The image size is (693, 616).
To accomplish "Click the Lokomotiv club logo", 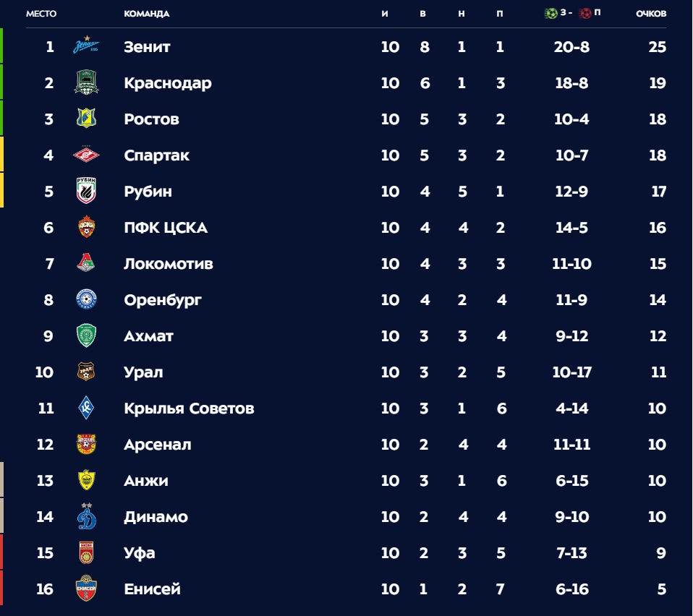I will point(87,264).
